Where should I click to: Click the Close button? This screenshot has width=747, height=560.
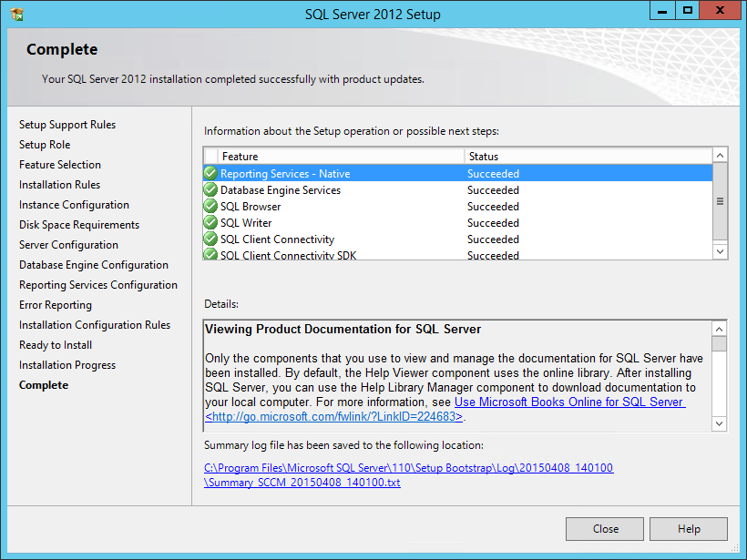point(605,529)
